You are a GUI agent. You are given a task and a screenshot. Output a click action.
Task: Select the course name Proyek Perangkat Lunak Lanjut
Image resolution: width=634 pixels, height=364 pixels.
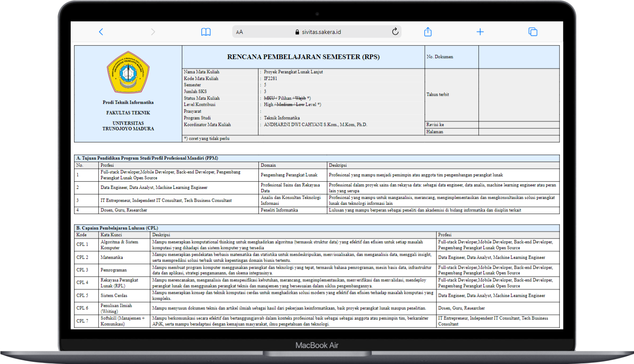[293, 72]
